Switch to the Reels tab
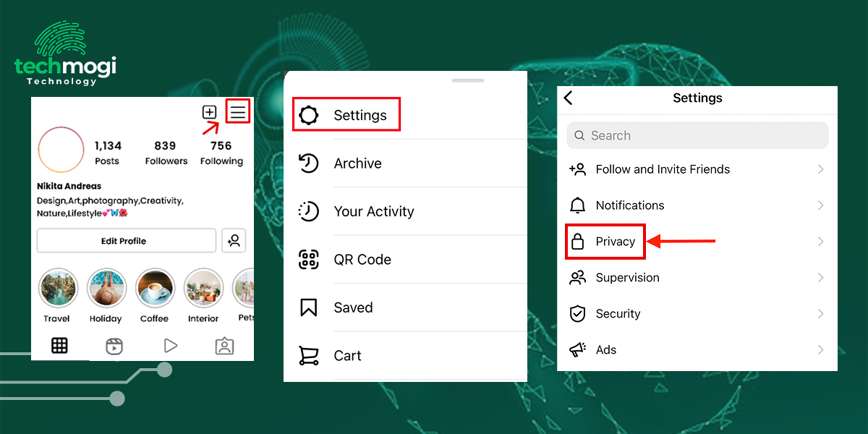The width and height of the screenshot is (868, 434). tap(114, 346)
